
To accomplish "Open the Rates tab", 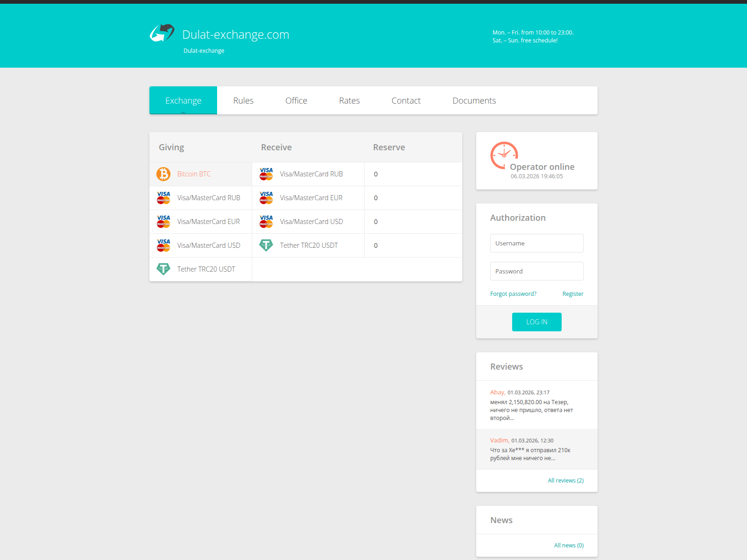I will pos(349,100).
